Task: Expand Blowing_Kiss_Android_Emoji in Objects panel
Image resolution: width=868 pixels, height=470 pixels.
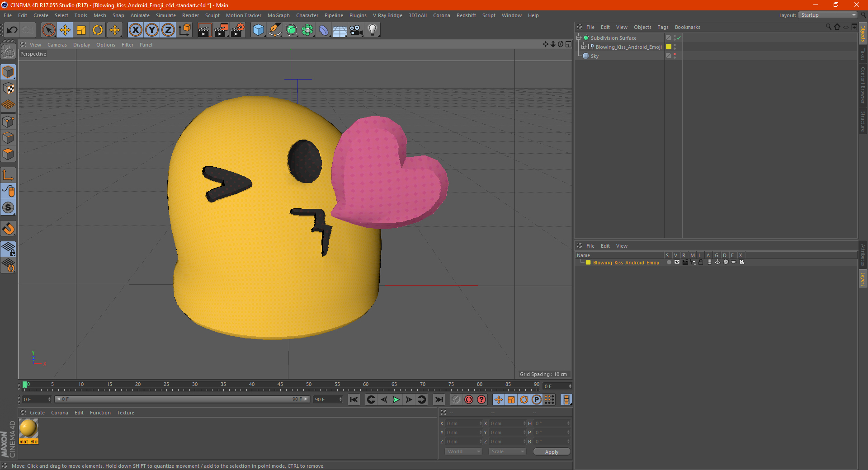Action: [584, 47]
